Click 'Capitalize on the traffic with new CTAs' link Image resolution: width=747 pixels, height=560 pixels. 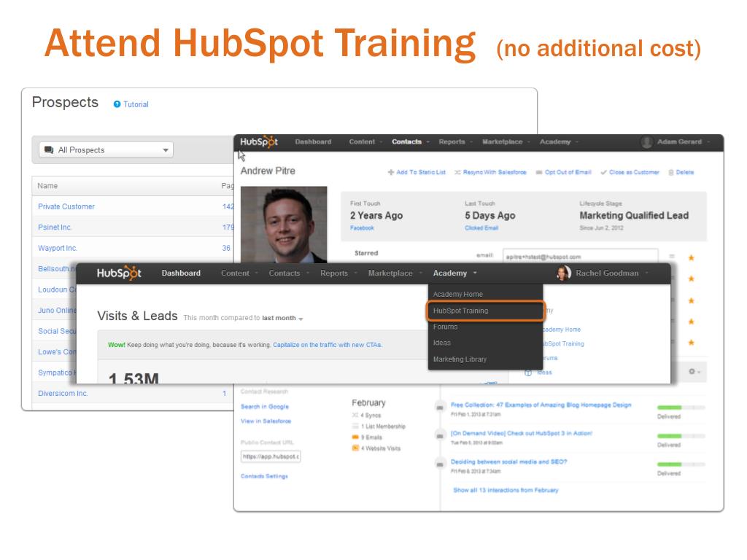(x=328, y=345)
